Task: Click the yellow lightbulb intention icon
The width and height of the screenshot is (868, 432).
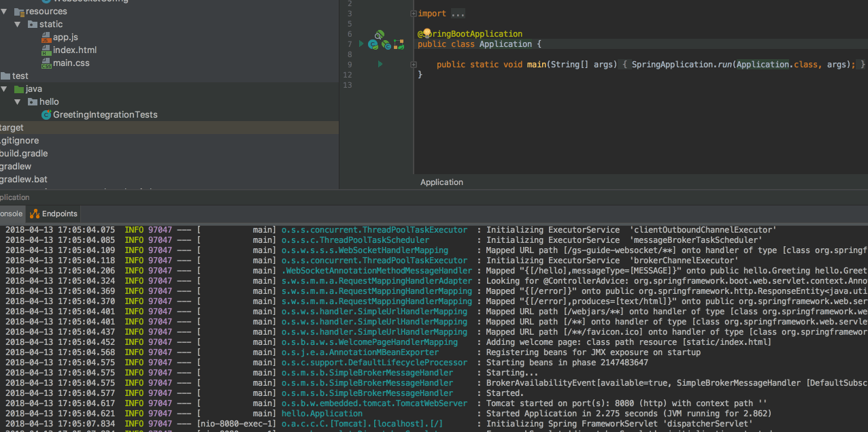Action: tap(427, 33)
